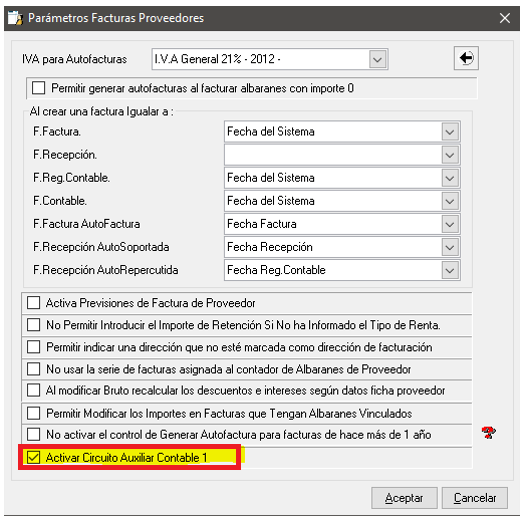Expand the F.Factura date dropdown
Screen dimensions: 525x518
450,132
